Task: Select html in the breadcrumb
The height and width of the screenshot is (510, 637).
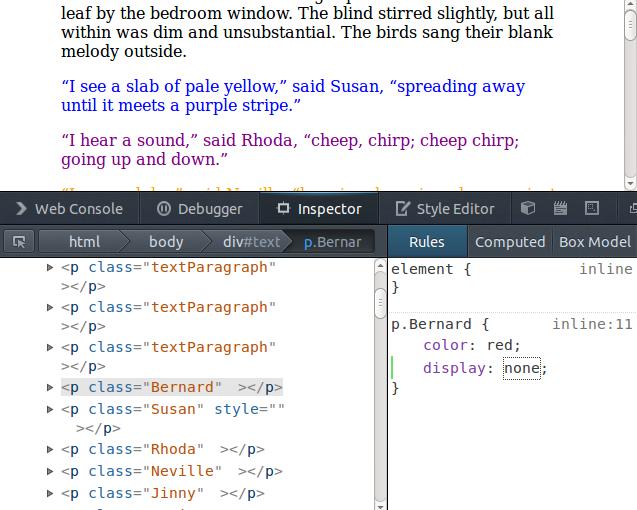Action: 84,242
